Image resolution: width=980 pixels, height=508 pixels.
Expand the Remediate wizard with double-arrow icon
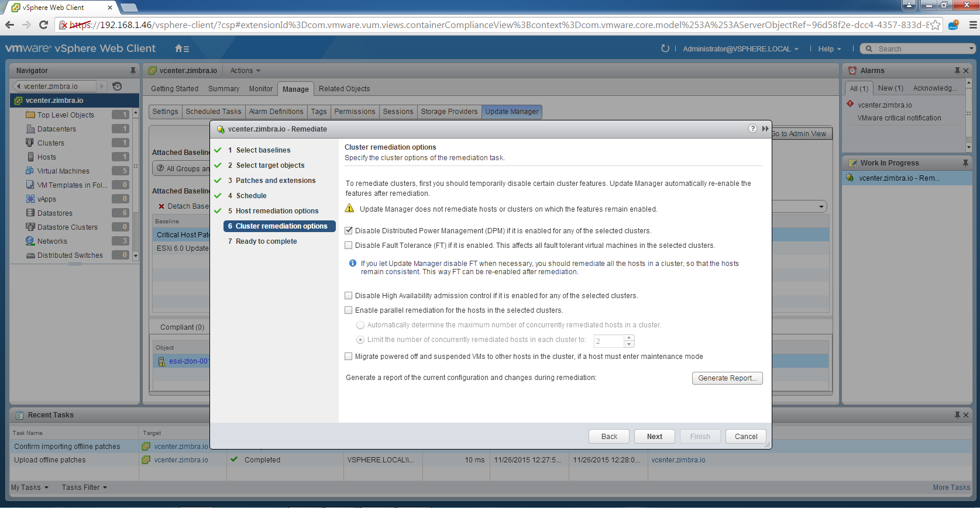(x=765, y=129)
